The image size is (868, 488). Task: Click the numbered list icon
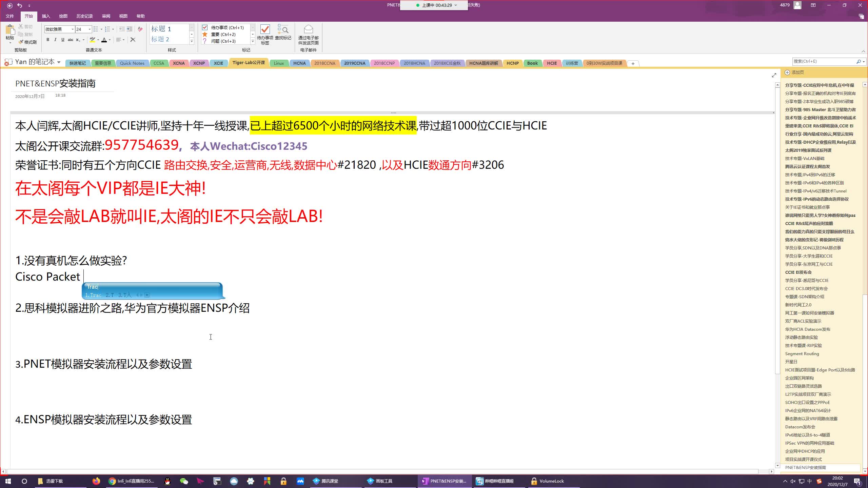pos(107,29)
